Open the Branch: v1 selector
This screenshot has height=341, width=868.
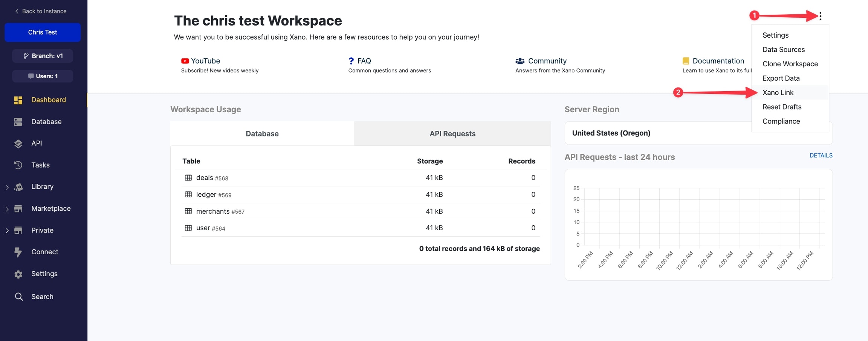43,56
